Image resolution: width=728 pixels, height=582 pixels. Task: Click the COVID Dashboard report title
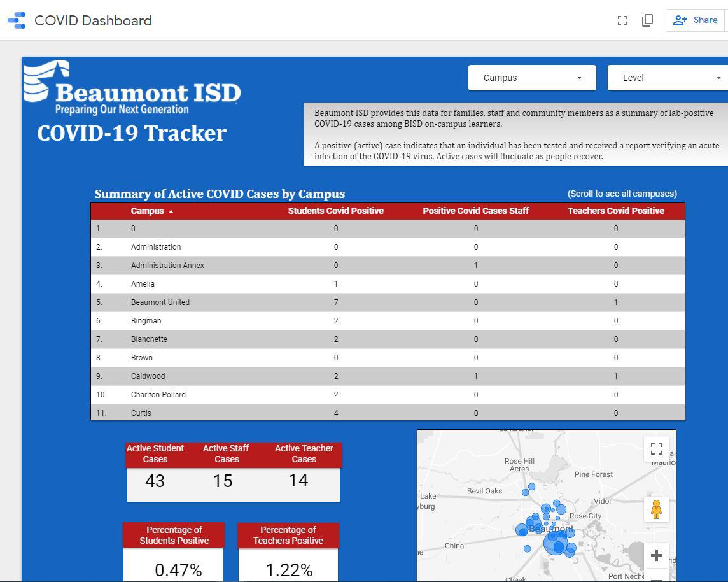(x=94, y=20)
